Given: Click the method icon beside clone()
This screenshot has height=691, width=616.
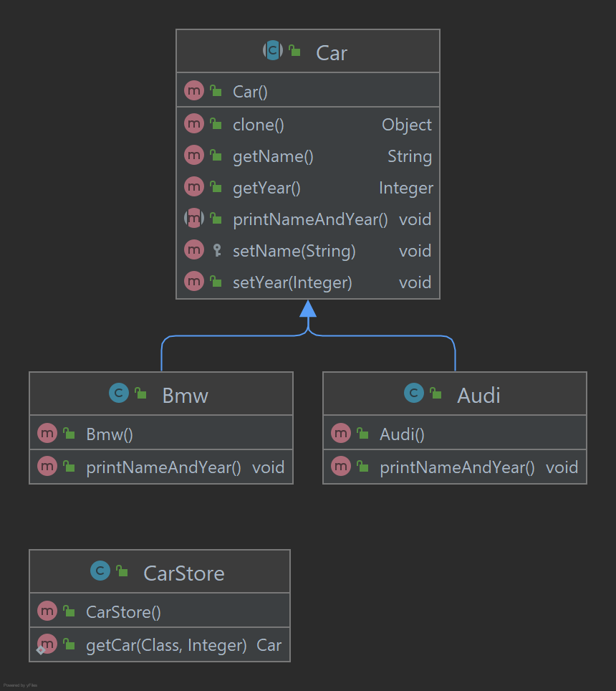Looking at the screenshot, I should click(194, 123).
